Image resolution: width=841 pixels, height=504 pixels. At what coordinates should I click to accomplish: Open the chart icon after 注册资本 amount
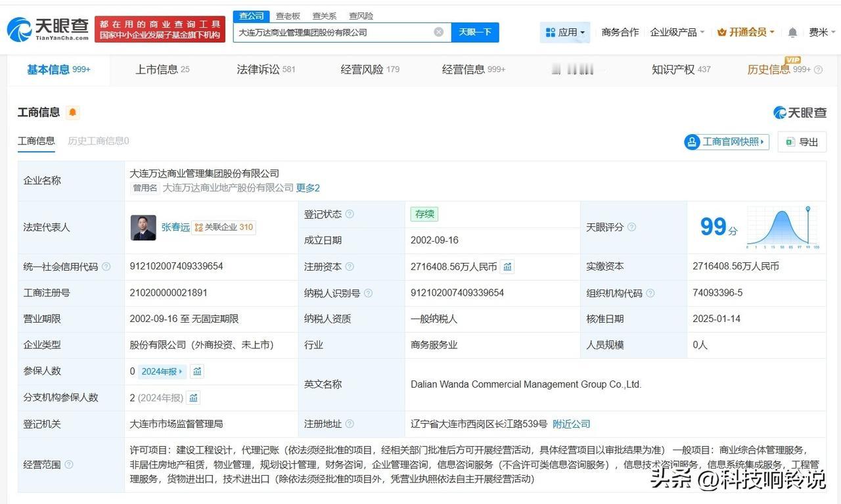tap(507, 267)
